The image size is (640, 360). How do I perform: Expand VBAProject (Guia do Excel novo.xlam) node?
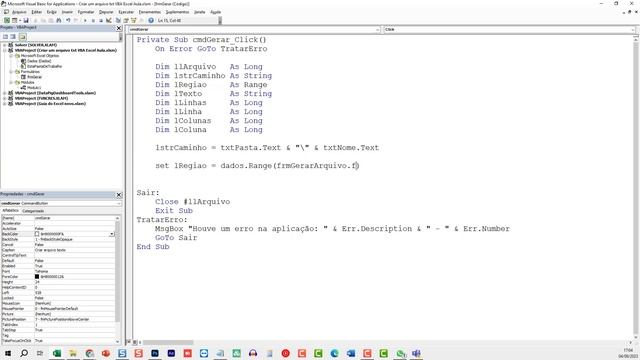[x=4, y=103]
